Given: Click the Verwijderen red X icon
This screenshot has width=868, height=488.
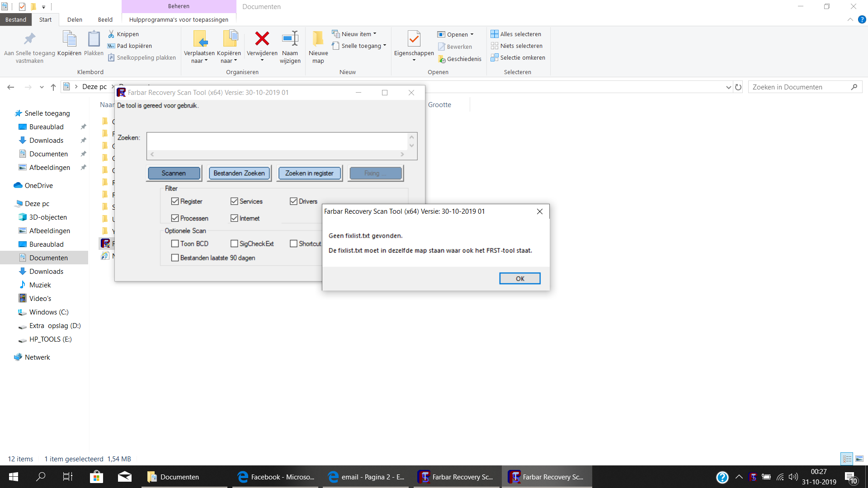Looking at the screenshot, I should coord(262,39).
